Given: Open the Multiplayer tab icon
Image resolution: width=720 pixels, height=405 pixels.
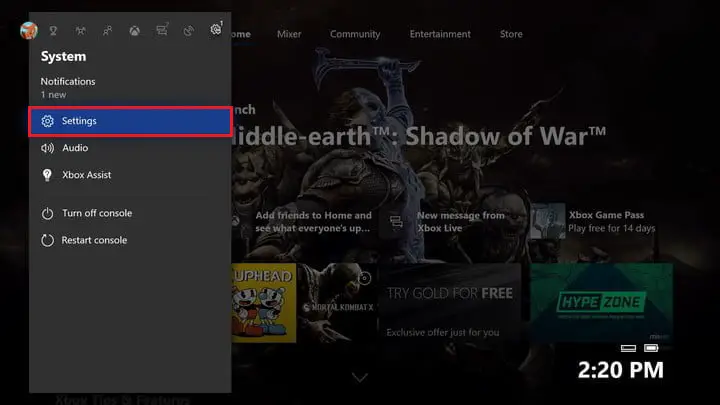Looking at the screenshot, I should click(80, 31).
